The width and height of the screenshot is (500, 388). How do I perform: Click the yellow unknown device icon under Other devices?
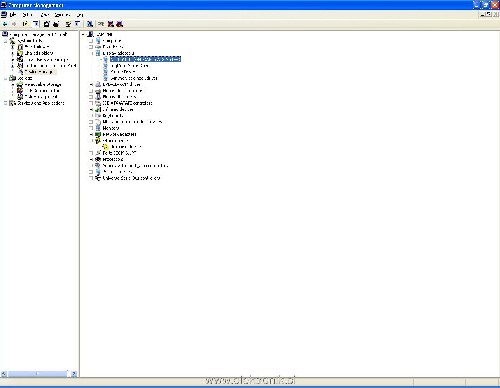tap(106, 147)
